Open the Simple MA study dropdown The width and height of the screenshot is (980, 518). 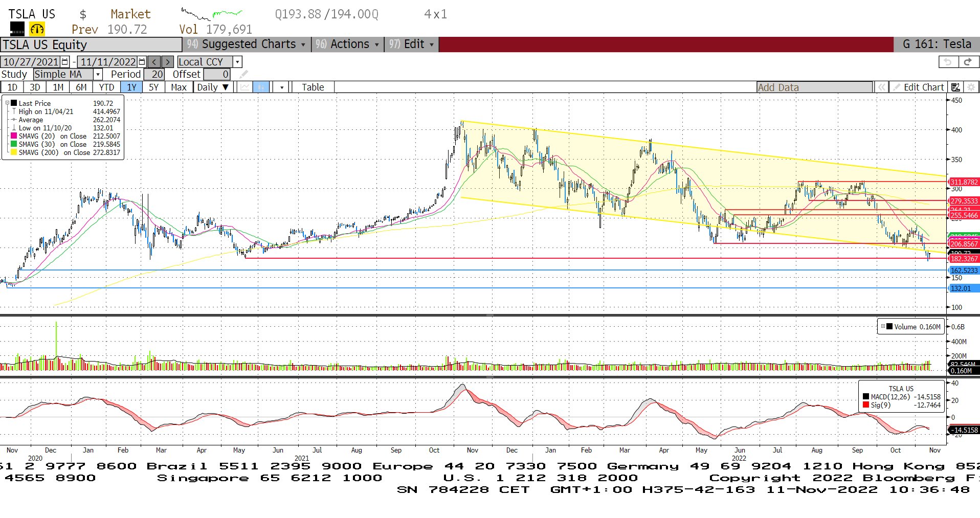click(98, 75)
